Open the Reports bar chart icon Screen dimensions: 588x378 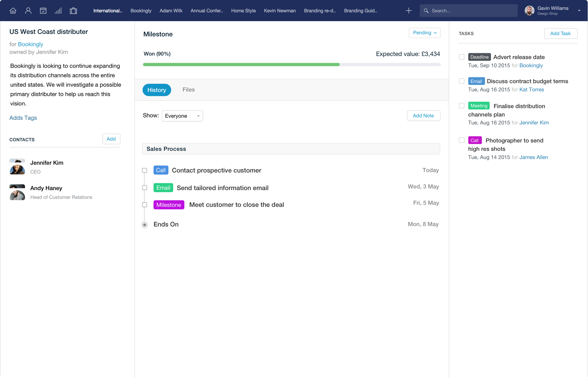[58, 11]
